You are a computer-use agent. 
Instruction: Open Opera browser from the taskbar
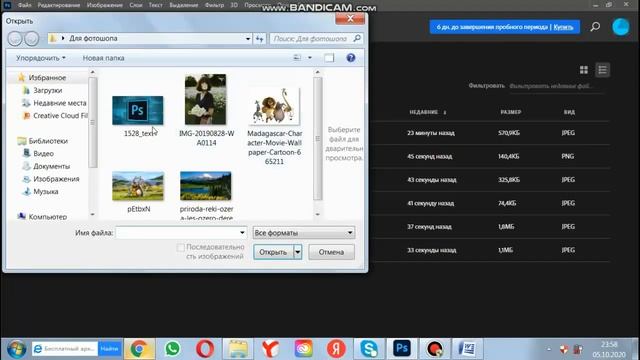coord(205,349)
